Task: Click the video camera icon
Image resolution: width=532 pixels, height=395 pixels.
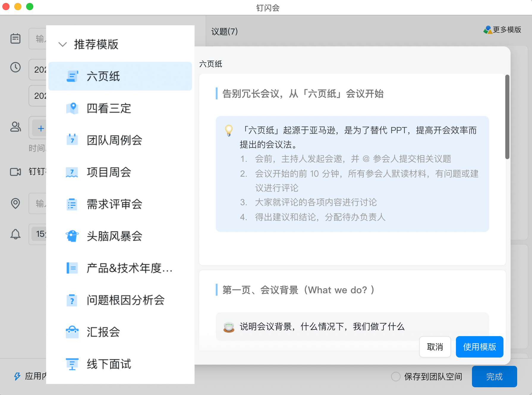Action: click(15, 172)
